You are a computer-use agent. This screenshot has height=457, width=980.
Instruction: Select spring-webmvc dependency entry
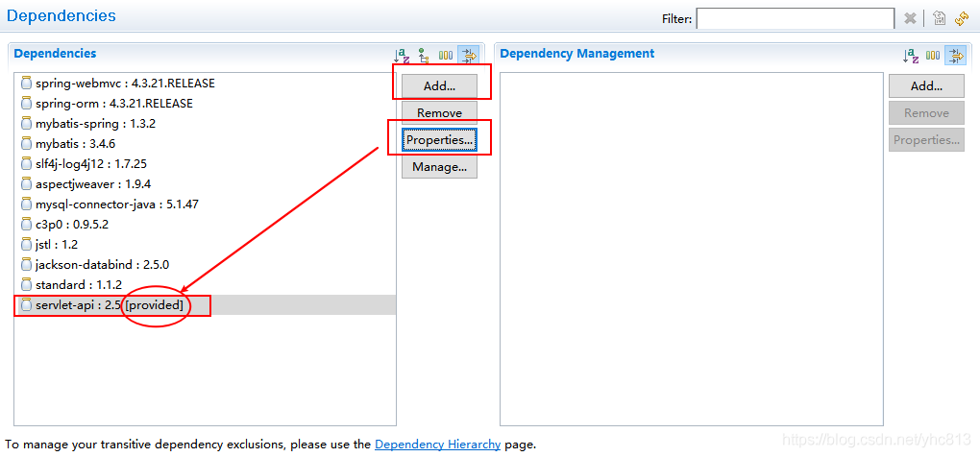coord(125,84)
